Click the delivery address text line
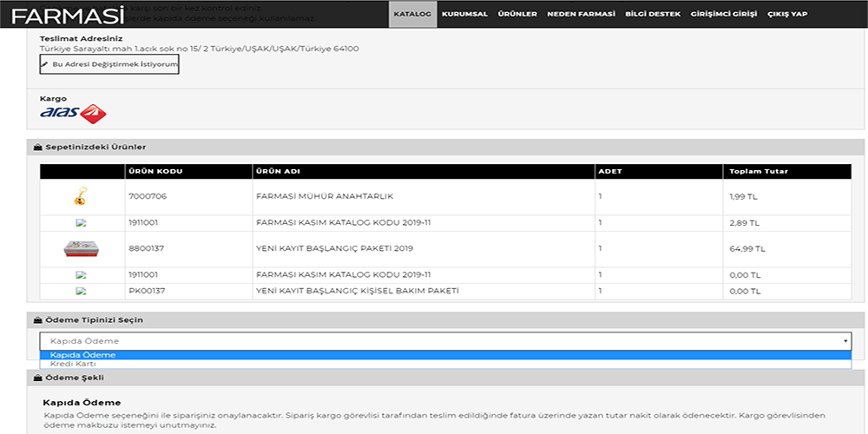Viewport: 868px width, 434px height. click(x=200, y=49)
